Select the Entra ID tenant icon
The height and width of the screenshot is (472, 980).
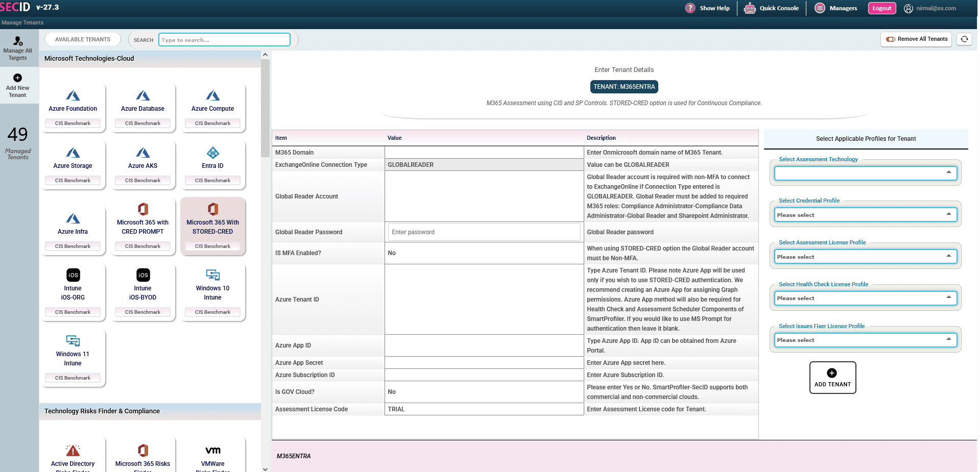pos(213,153)
